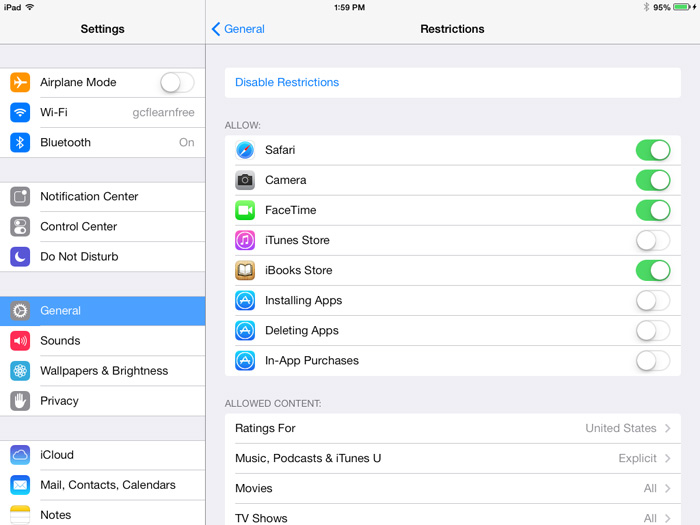Screen dimensions: 700x525
Task: Tap the FaceTime video icon
Action: 245,210
